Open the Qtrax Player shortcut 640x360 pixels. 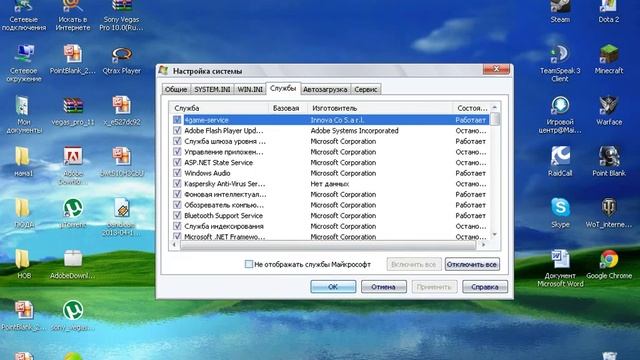(122, 60)
